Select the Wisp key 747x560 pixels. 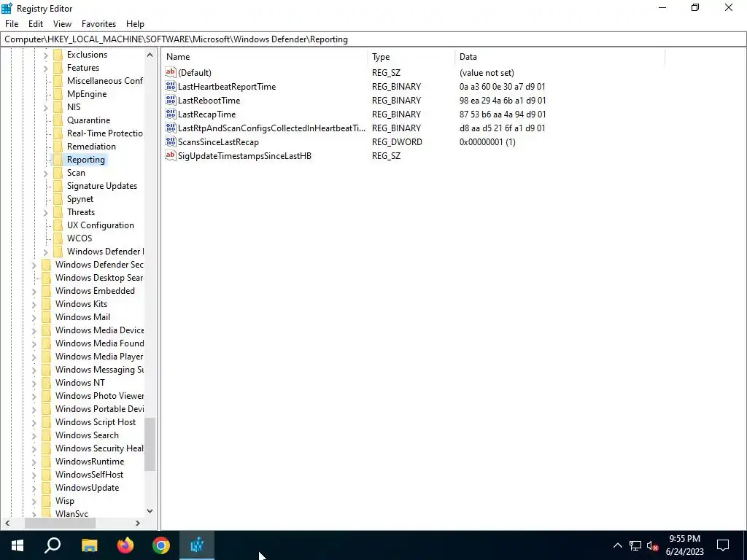click(65, 500)
